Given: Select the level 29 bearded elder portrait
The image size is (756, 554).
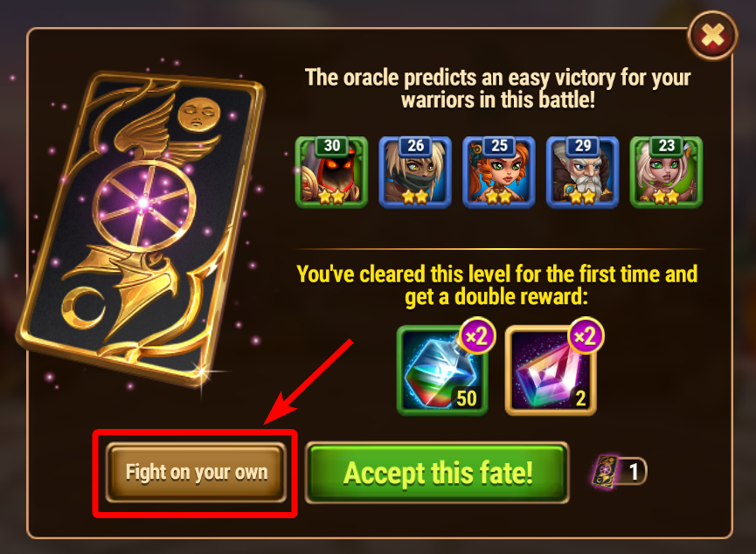Looking at the screenshot, I should point(582,172).
